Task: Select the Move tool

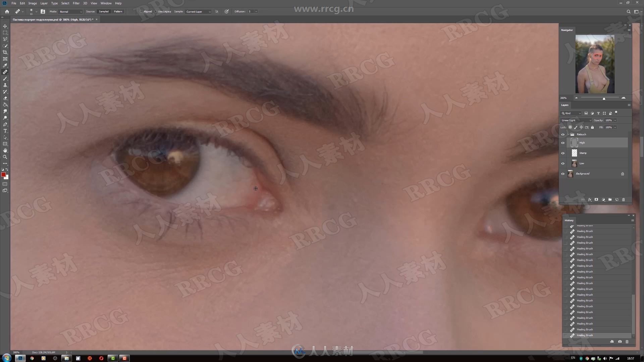Action: coord(5,26)
